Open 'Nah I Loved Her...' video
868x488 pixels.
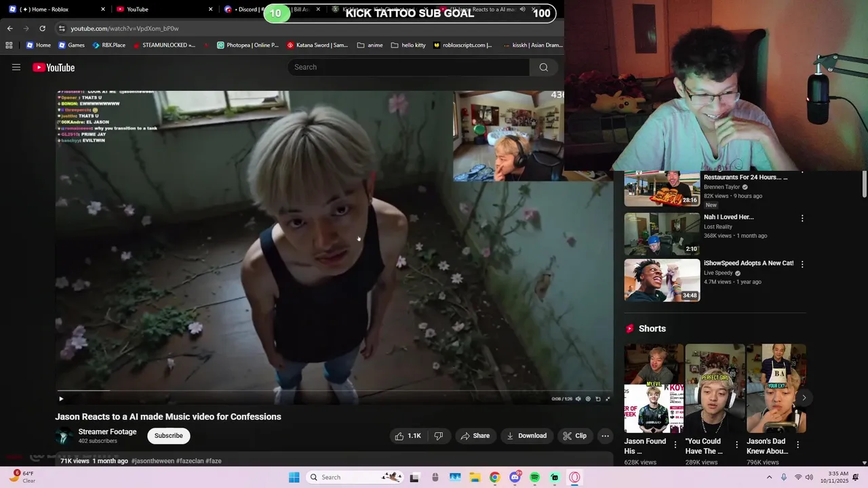[662, 234]
